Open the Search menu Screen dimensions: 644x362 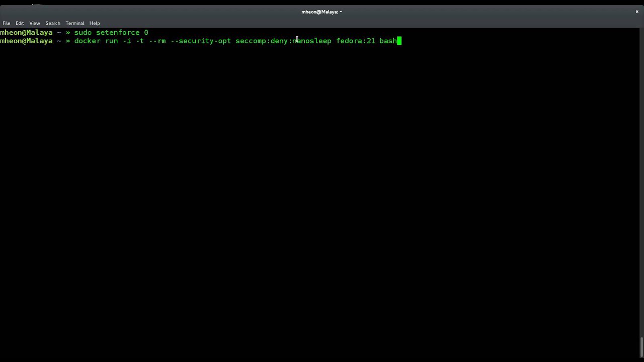click(53, 23)
